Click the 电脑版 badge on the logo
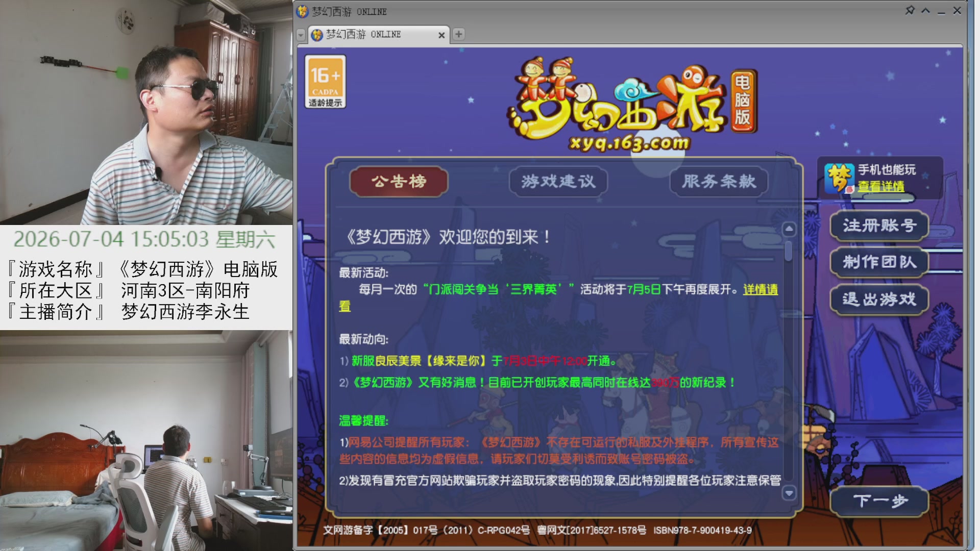Image resolution: width=980 pixels, height=551 pixels. 743,101
